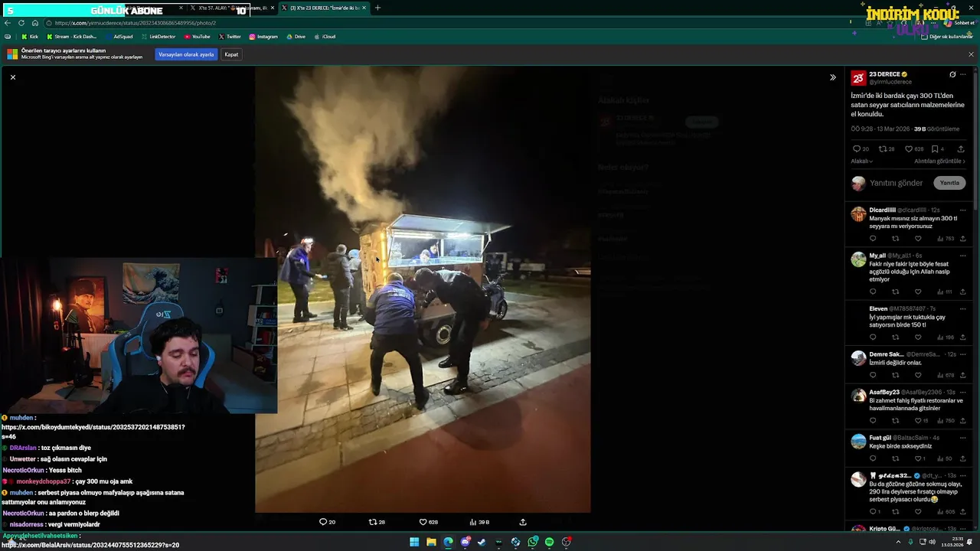The height and width of the screenshot is (551, 980).
Task: Click the browser home icon
Action: point(34,23)
